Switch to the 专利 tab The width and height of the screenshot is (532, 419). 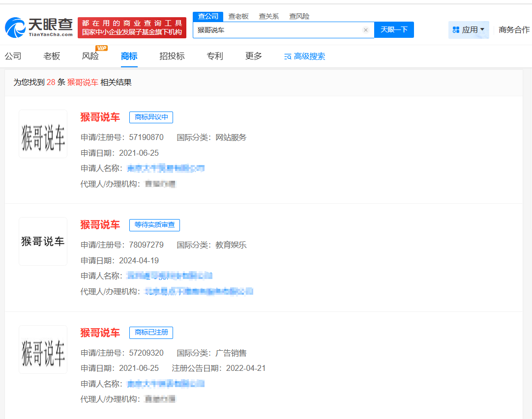(215, 56)
